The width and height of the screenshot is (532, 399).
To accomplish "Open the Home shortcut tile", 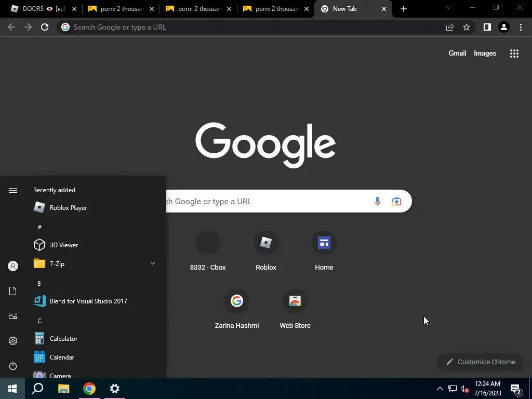I will pos(324,251).
